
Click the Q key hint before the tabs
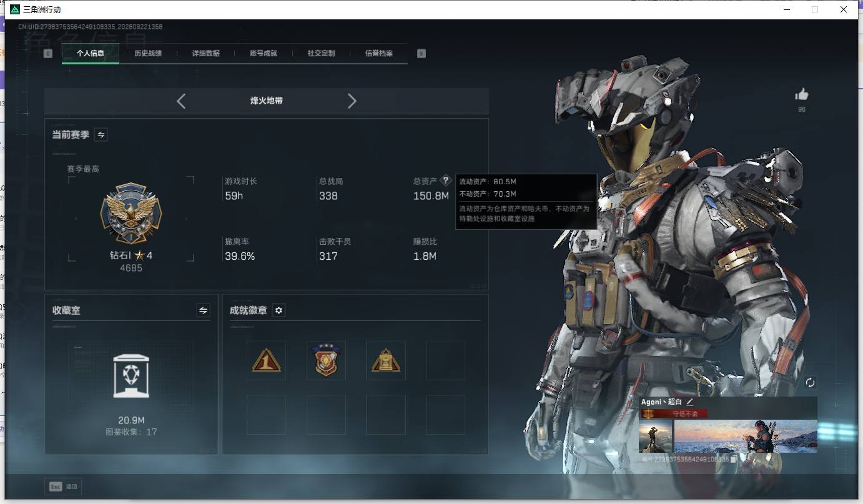pos(48,54)
